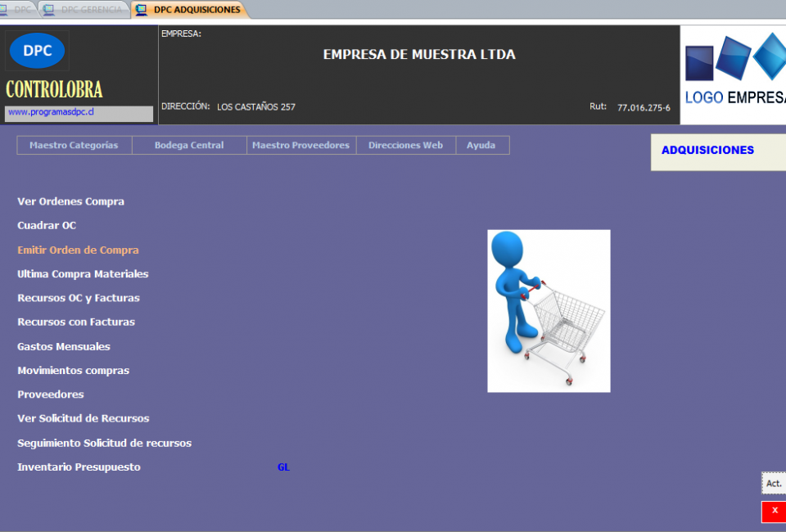Click the Ayuda menu item

(481, 146)
